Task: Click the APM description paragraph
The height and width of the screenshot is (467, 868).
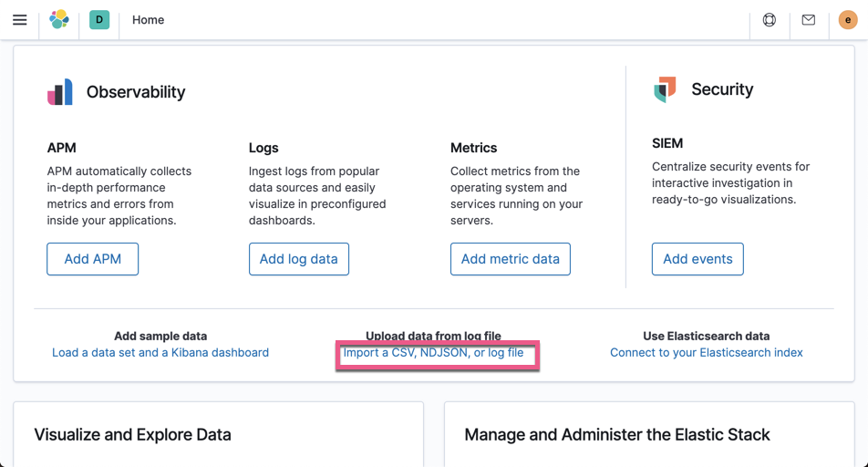Action: tap(119, 195)
